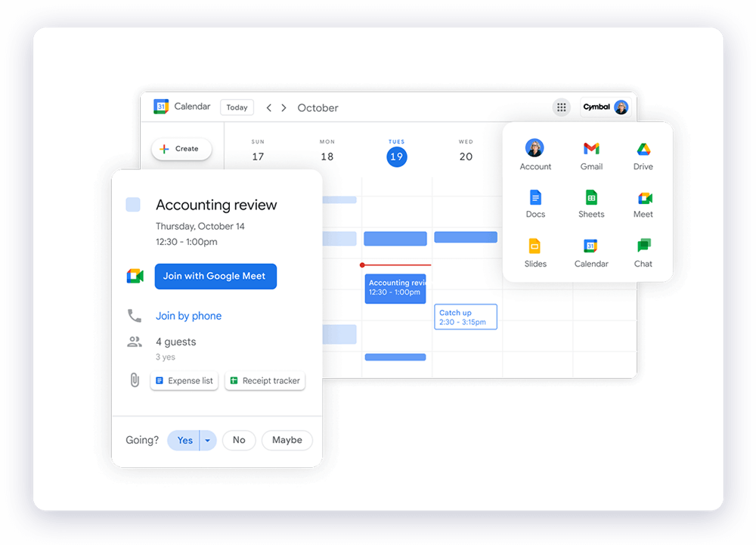The image size is (756, 545).
Task: Go to previous period with left chevron
Action: point(269,107)
